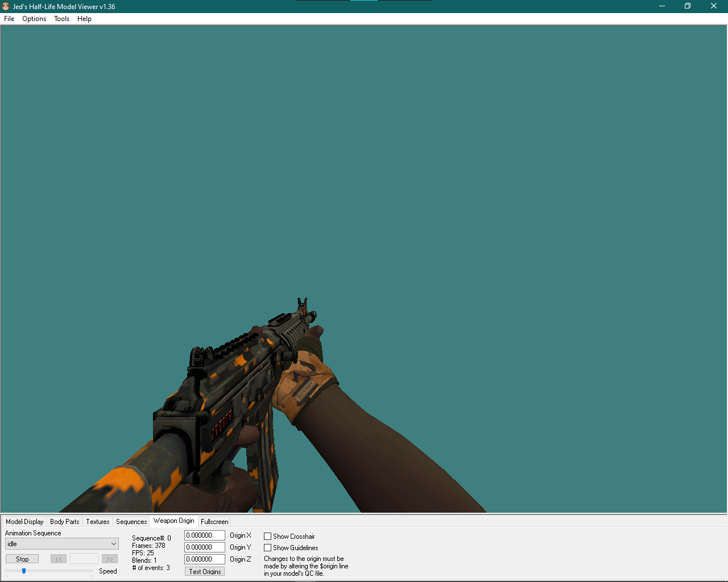Restore down the Model Viewer window

click(688, 6)
